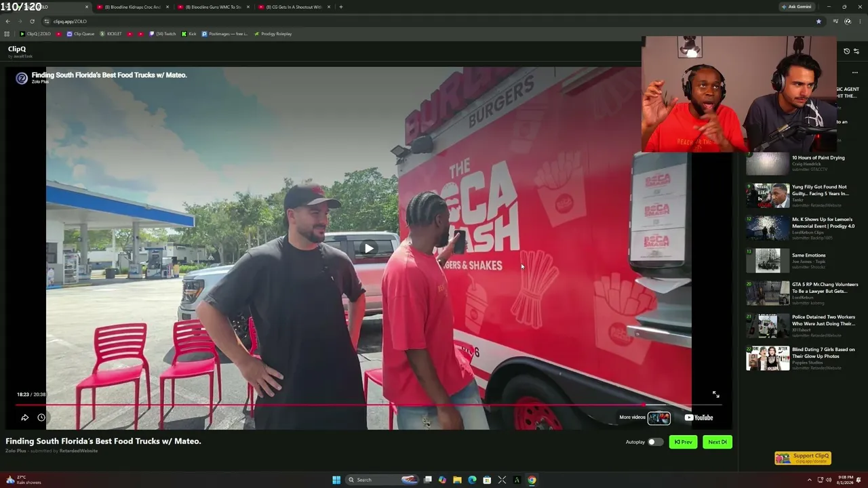
Task: Open Microsoft Edge from taskbar
Action: click(472, 480)
